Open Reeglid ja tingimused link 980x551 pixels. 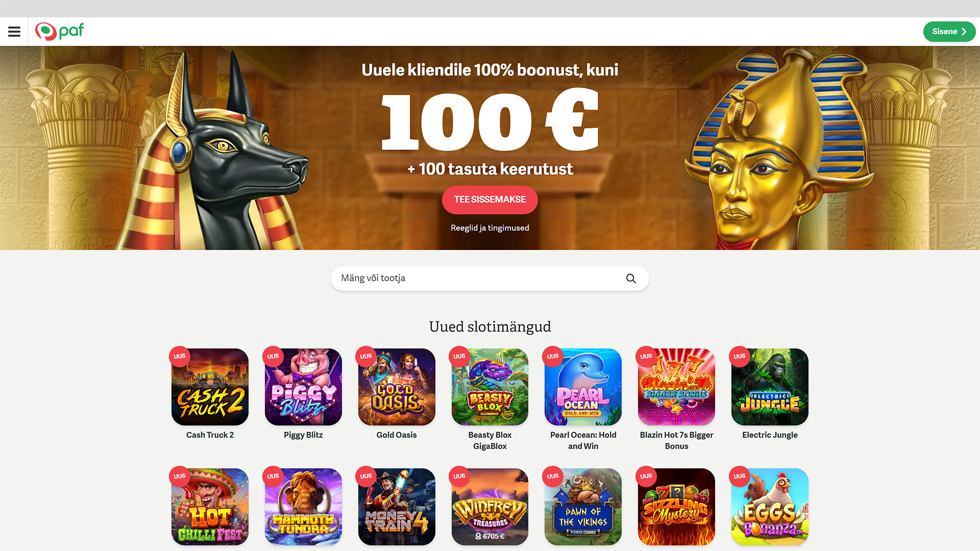[490, 228]
